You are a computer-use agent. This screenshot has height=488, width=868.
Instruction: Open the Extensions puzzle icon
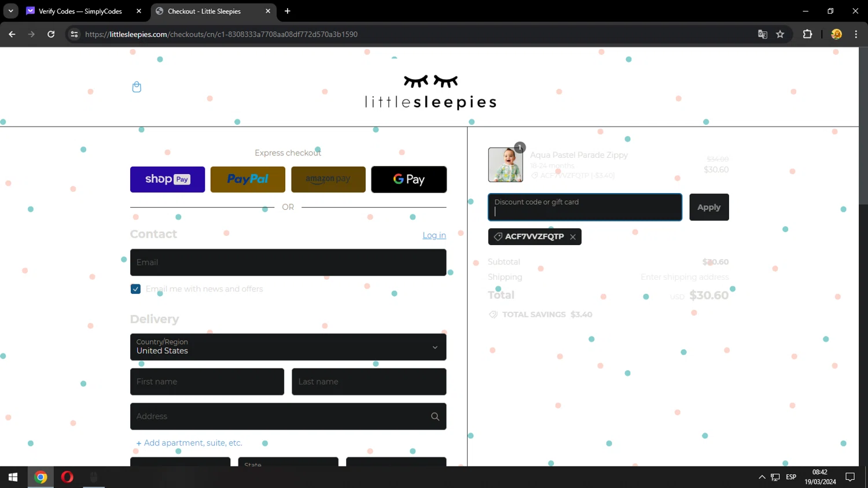(808, 34)
